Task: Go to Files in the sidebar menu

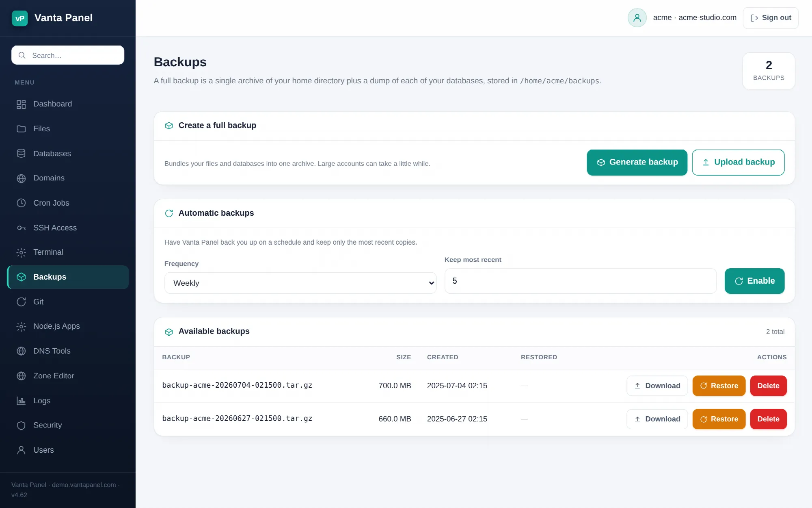Action: [x=68, y=129]
